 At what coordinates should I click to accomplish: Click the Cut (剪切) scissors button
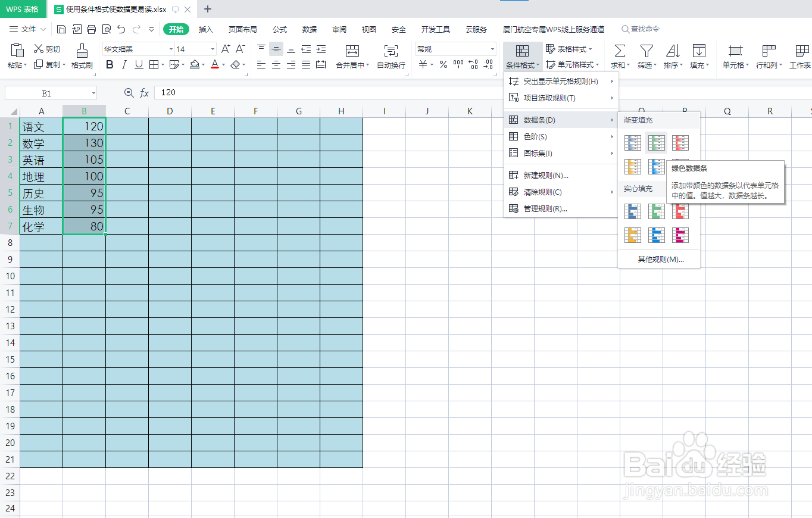47,49
